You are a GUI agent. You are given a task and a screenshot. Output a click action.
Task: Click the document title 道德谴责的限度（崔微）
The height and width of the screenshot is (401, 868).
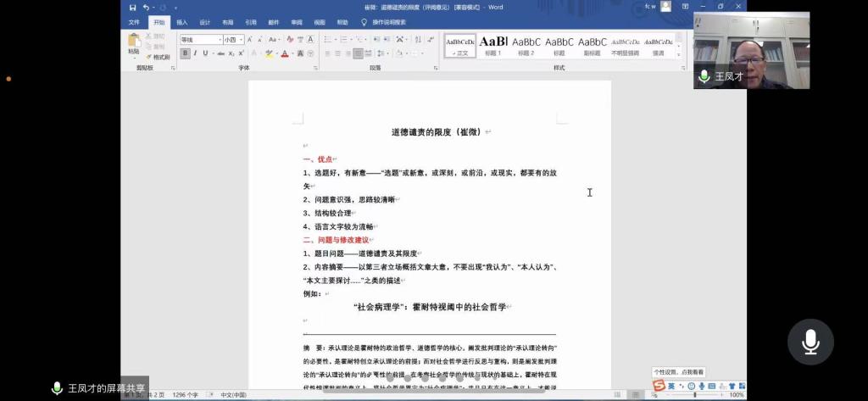(x=437, y=131)
